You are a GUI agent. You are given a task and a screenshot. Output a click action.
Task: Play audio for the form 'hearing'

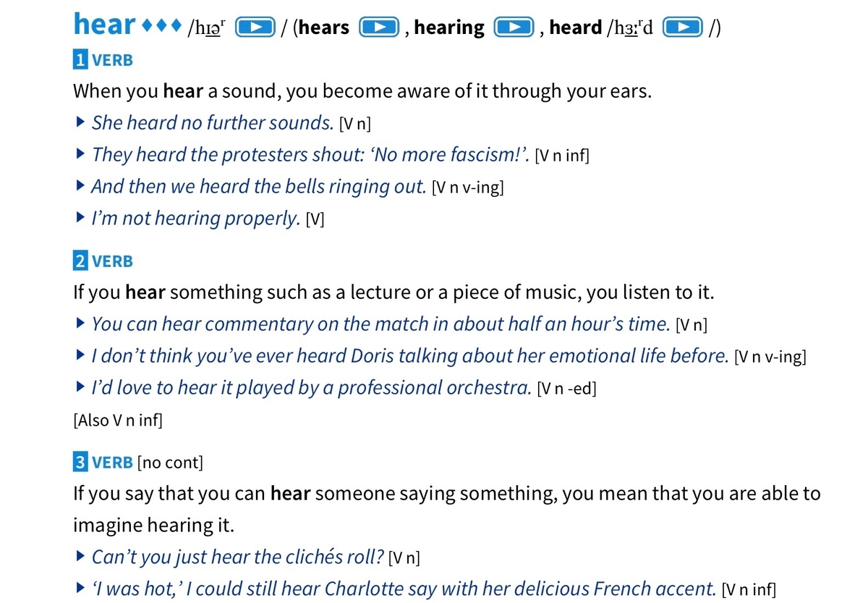(514, 28)
